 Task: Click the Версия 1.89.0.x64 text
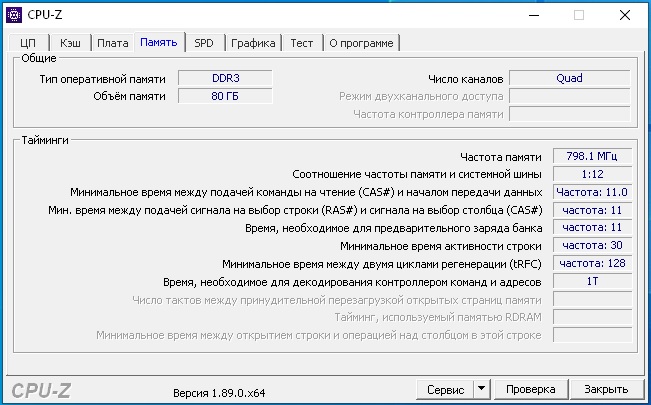[219, 393]
